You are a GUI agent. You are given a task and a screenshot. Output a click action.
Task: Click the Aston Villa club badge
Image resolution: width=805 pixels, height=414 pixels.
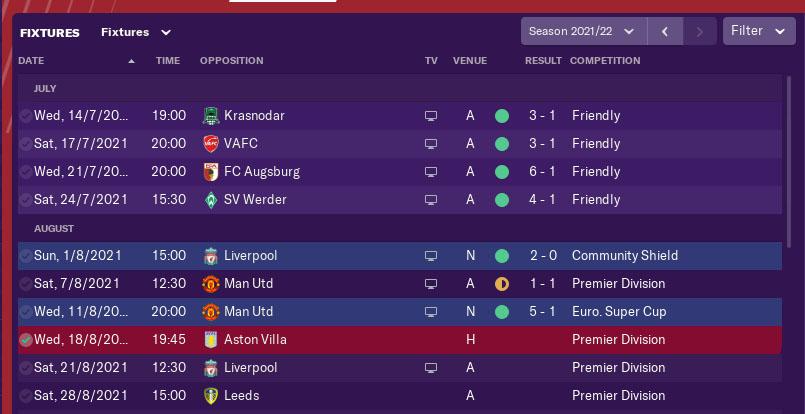click(211, 340)
